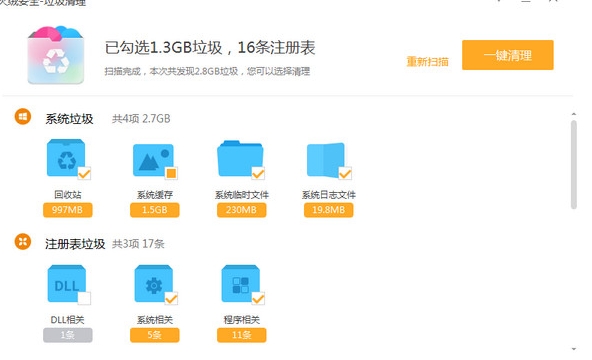Click the 系统垃圾 Windows logo icon
The height and width of the screenshot is (360, 592).
pos(23,117)
